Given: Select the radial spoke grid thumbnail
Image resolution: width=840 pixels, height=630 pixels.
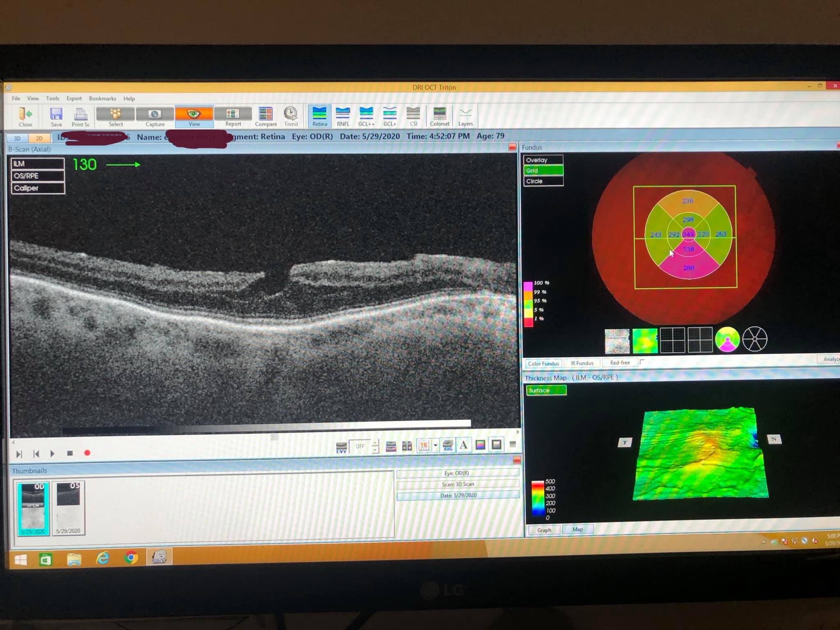Looking at the screenshot, I should 755,339.
